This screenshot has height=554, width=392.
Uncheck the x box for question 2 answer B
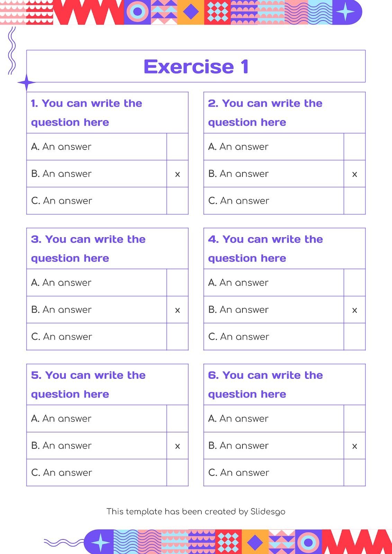[354, 174]
